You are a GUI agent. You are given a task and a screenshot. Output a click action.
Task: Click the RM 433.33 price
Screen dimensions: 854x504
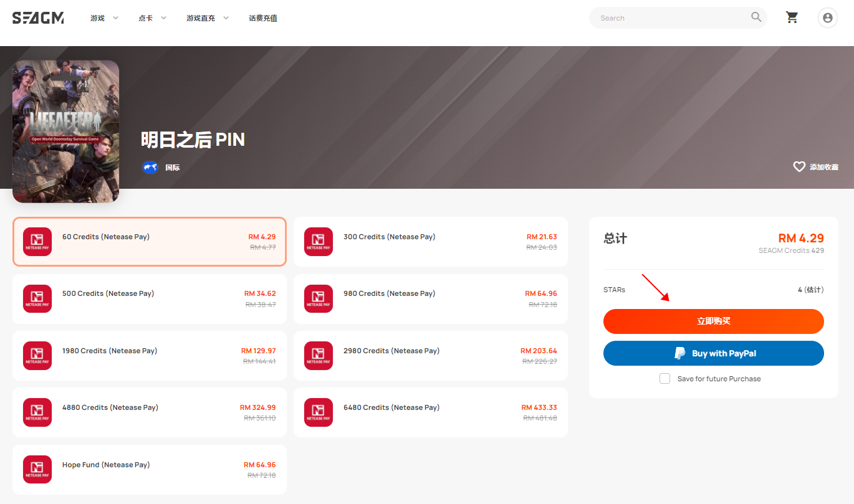[x=539, y=407]
